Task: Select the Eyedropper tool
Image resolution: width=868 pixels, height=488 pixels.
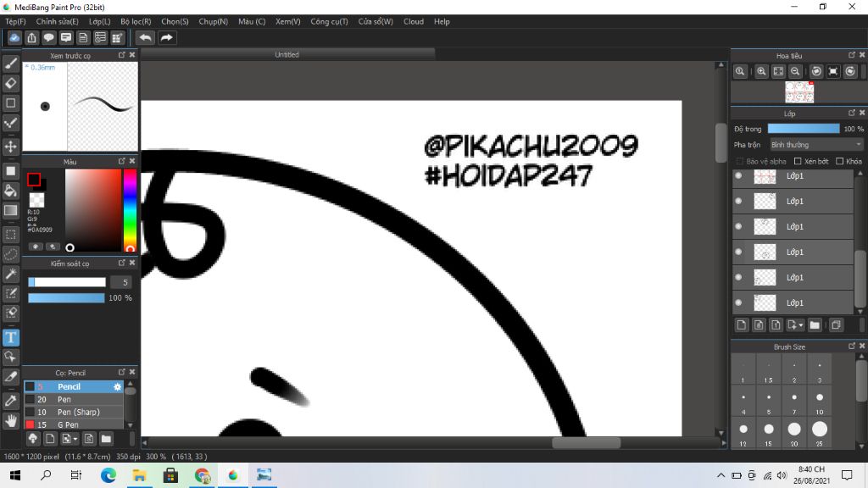Action: (10, 401)
